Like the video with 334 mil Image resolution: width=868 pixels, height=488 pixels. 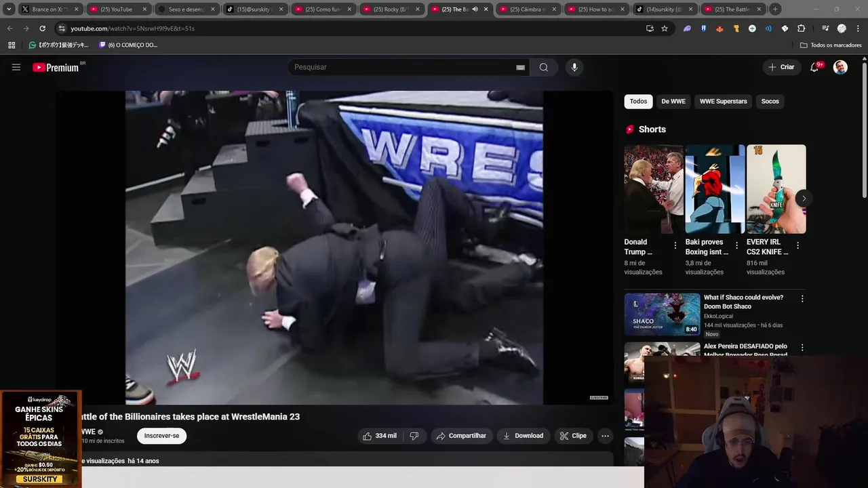380,436
